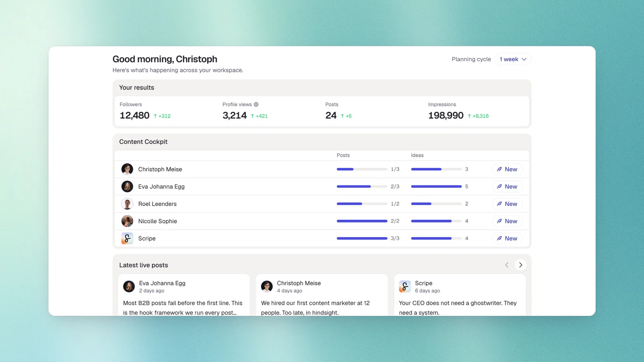Click the "6 days ago" timestamp on Scripe post

[x=427, y=291]
